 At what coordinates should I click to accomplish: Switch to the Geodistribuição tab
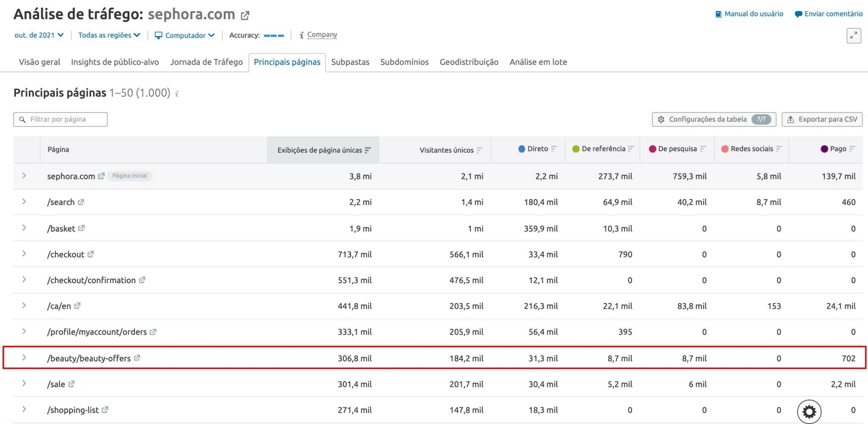pyautogui.click(x=469, y=62)
